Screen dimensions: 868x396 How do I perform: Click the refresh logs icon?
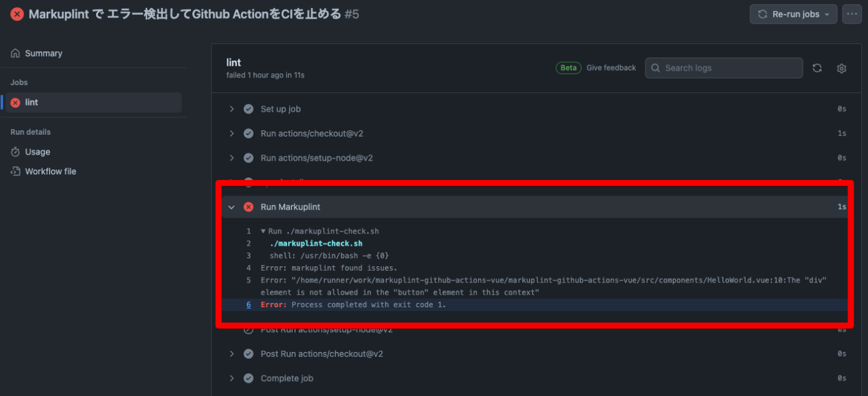point(817,68)
